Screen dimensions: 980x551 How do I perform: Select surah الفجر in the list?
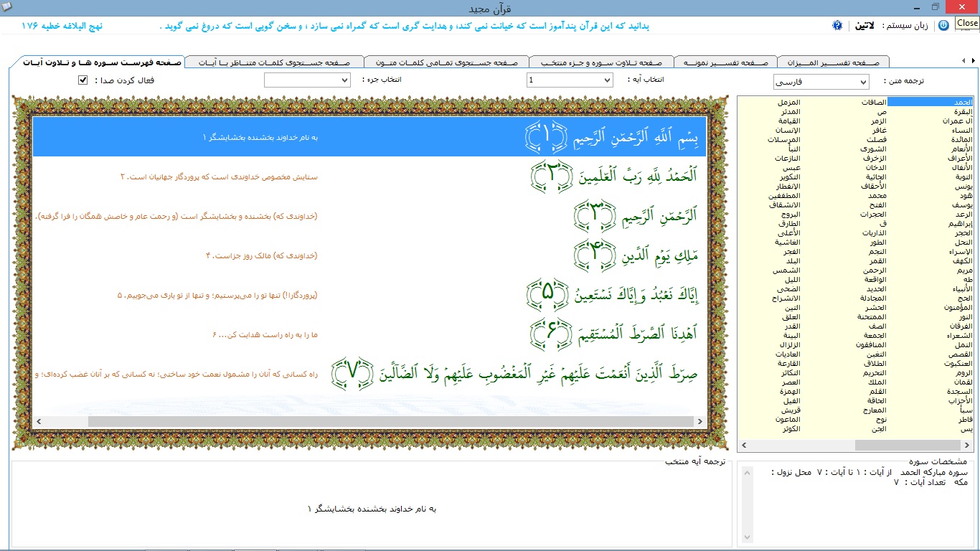(792, 252)
